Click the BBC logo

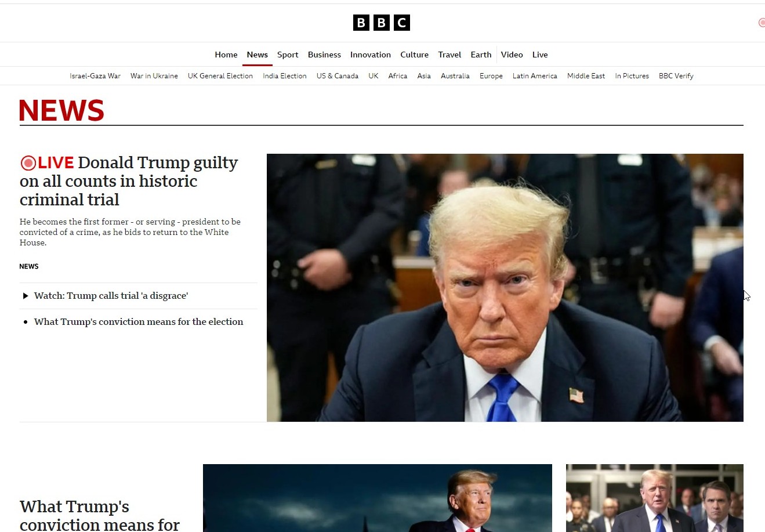[x=382, y=23]
